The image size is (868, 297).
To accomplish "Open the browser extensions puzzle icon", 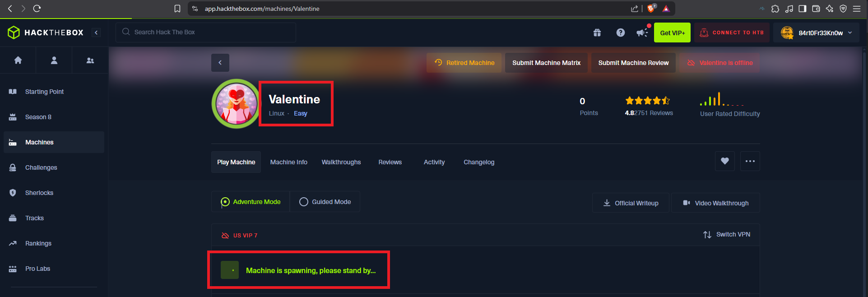I will [x=775, y=9].
